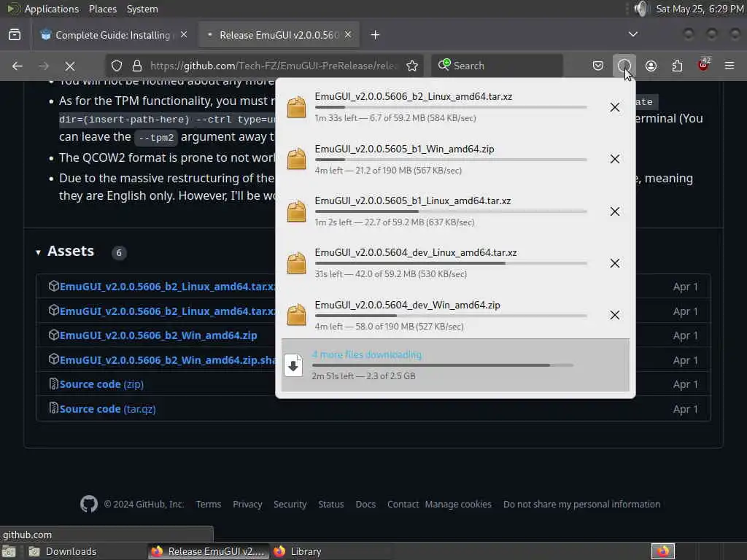Open the Docs footer link

pos(365,505)
